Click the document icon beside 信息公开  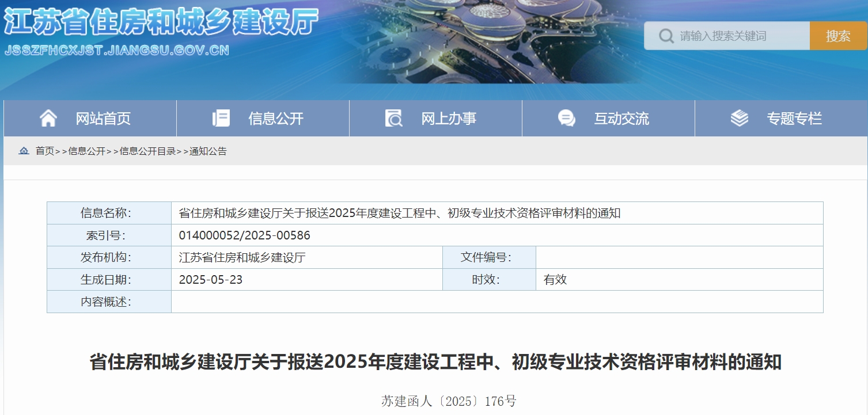tap(221, 119)
